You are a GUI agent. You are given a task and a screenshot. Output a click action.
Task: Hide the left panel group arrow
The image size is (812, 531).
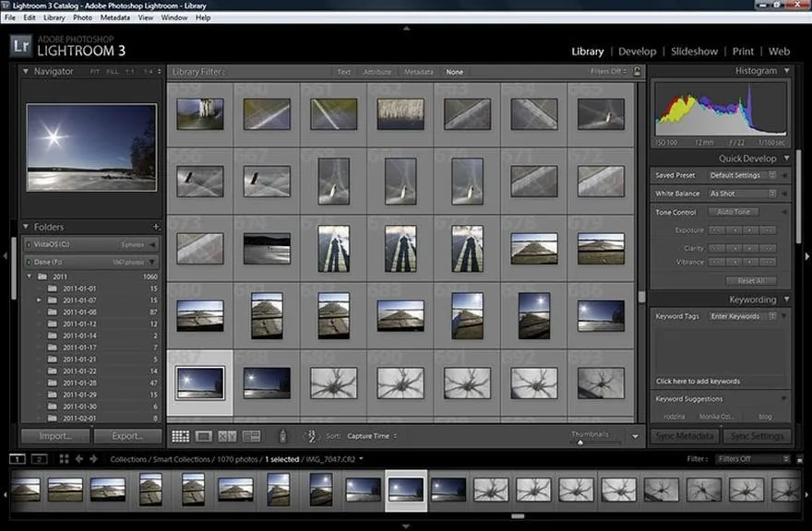(x=5, y=255)
